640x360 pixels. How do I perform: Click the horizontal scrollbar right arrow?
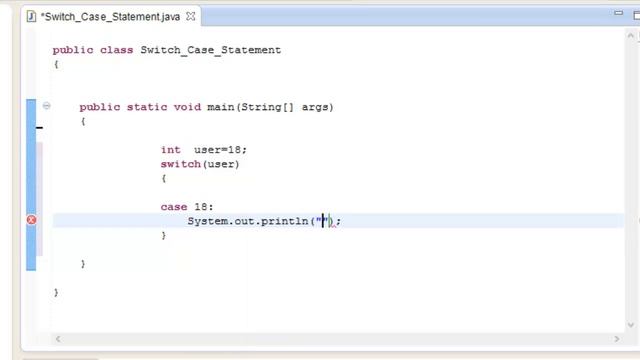tap(616, 339)
